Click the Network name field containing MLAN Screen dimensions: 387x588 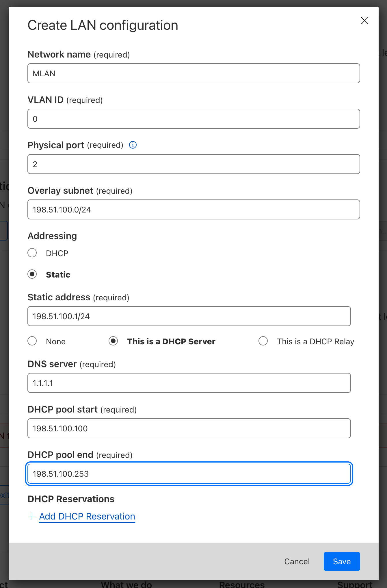pos(193,73)
